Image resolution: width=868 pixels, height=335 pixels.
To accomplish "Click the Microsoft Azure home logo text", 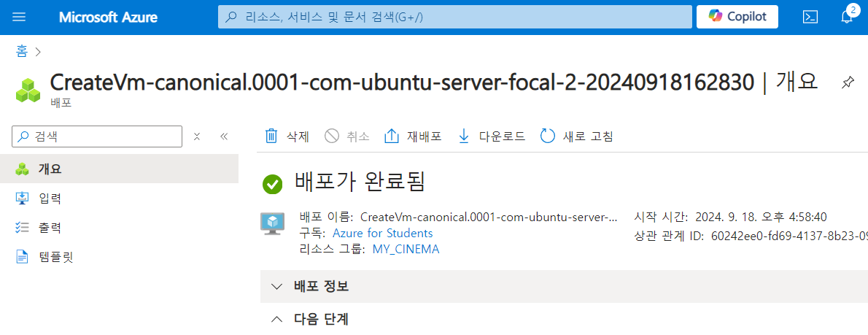I will tap(108, 18).
